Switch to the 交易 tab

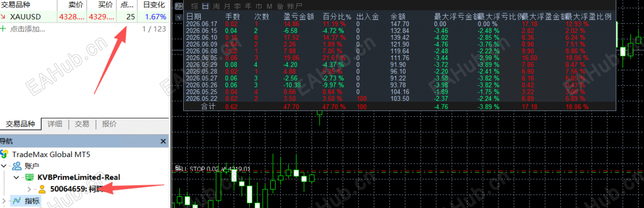click(x=82, y=124)
